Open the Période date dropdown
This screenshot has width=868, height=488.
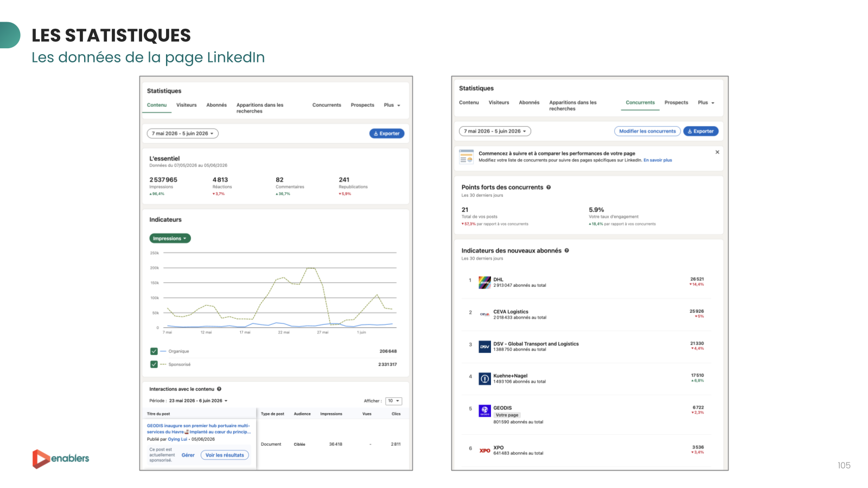198,401
